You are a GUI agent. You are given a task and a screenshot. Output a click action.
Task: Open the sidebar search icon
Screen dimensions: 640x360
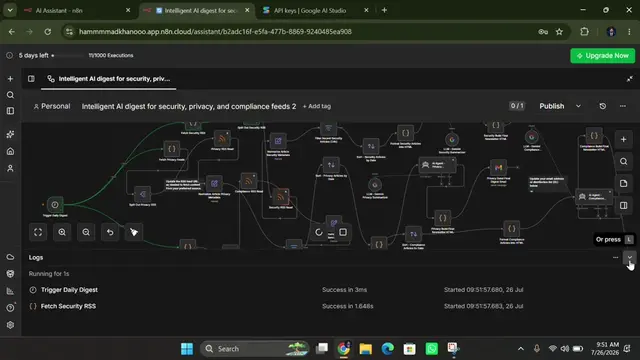point(10,95)
